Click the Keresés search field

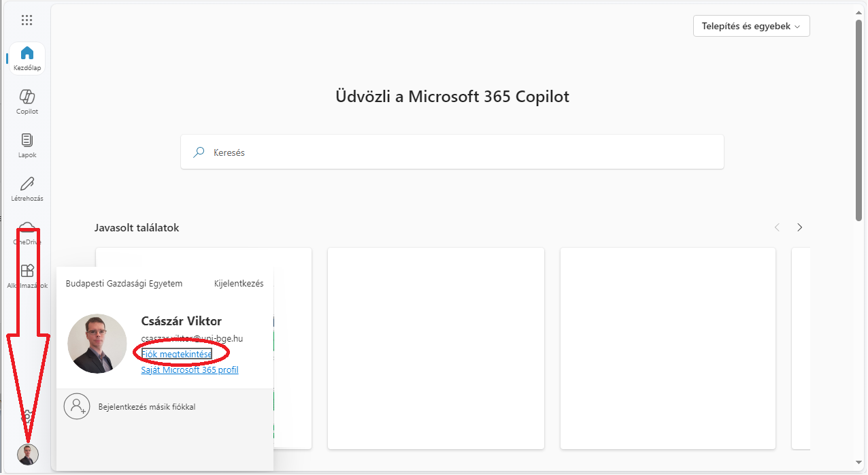tap(452, 152)
